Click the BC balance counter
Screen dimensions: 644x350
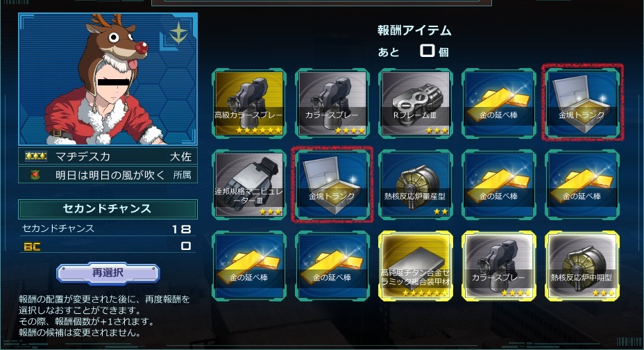pyautogui.click(x=108, y=247)
